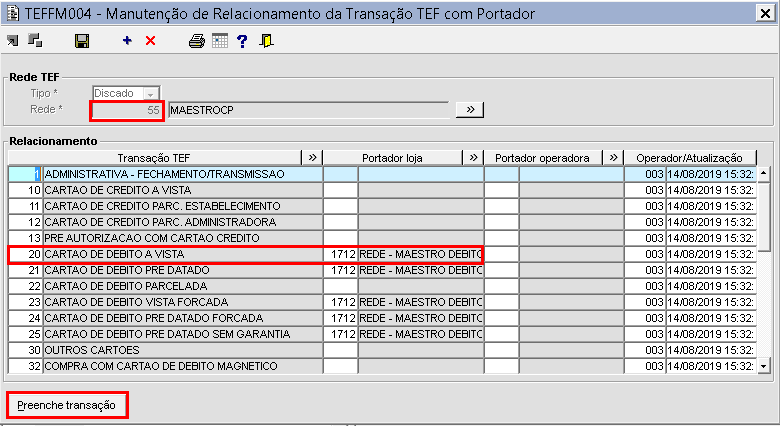Screen dimensions: 780x426
Task: Close the TEFFM004 window
Action: [765, 13]
